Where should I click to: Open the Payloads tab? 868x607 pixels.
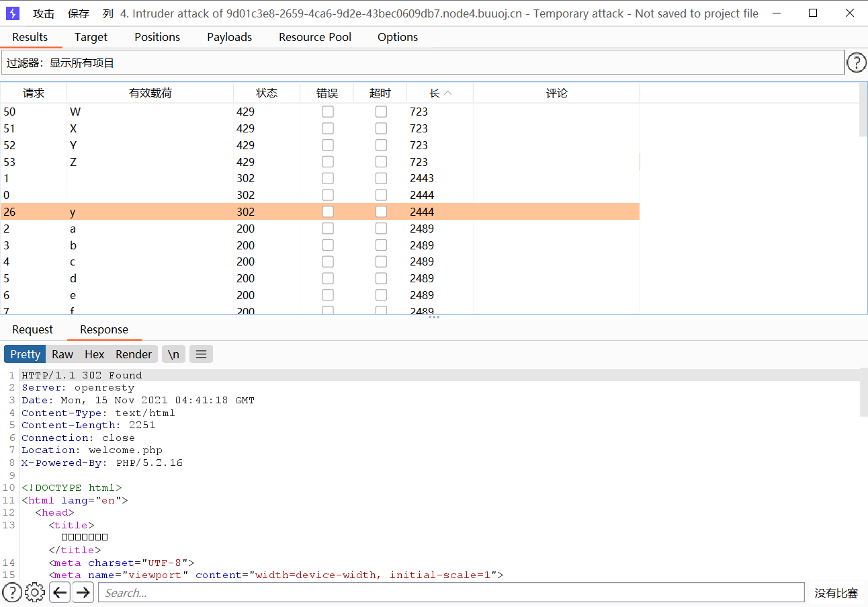[230, 37]
